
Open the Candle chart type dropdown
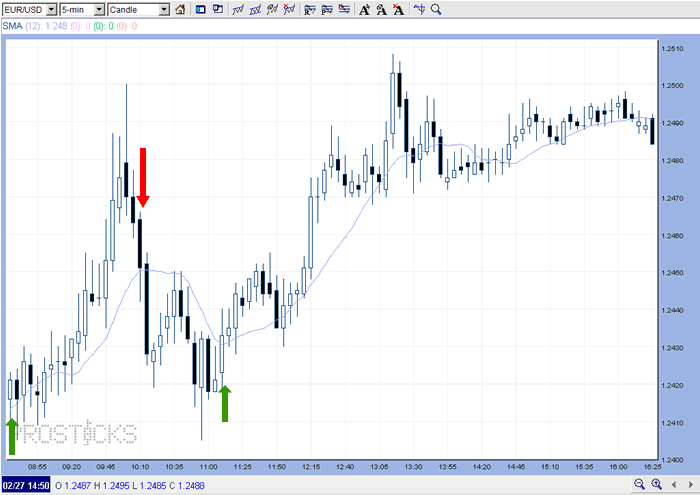tap(138, 10)
